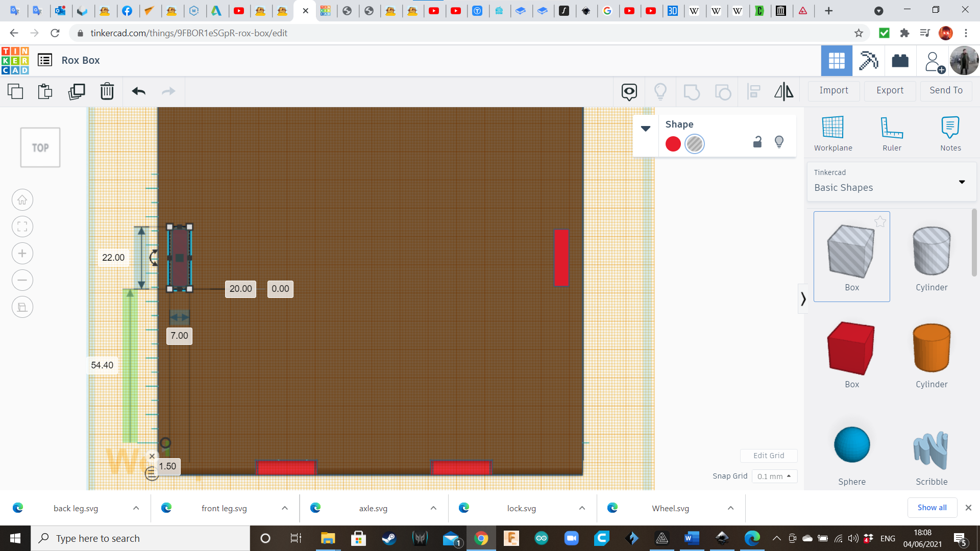Open the Snap Grid 0.1 mm dropdown
Viewport: 980px width, 551px height.
coord(774,476)
